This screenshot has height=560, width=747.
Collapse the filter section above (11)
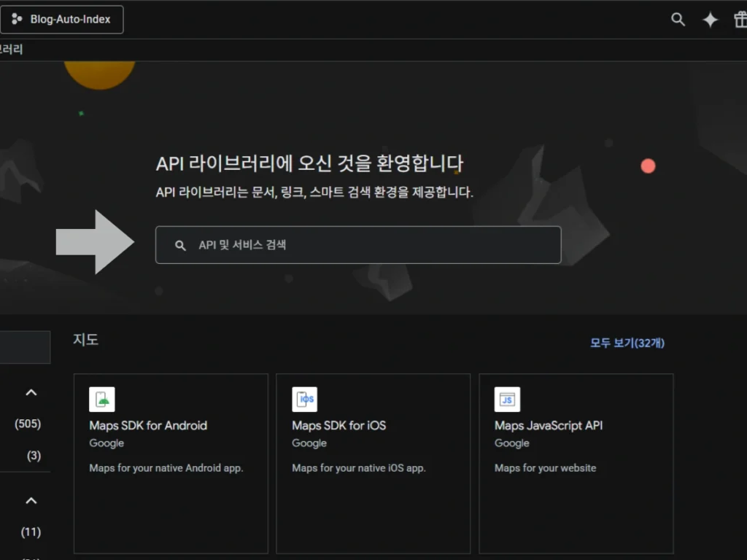click(31, 500)
